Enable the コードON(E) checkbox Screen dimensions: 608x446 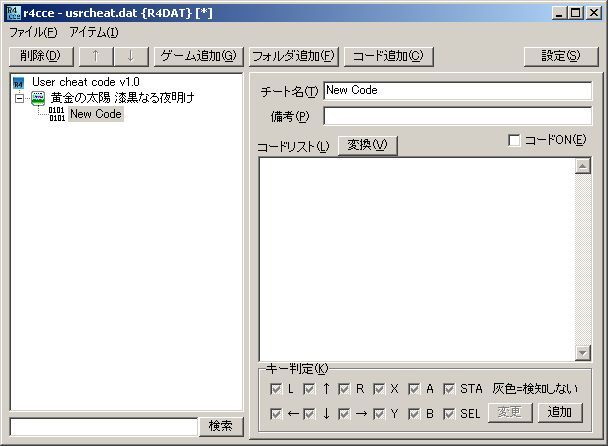[x=514, y=140]
